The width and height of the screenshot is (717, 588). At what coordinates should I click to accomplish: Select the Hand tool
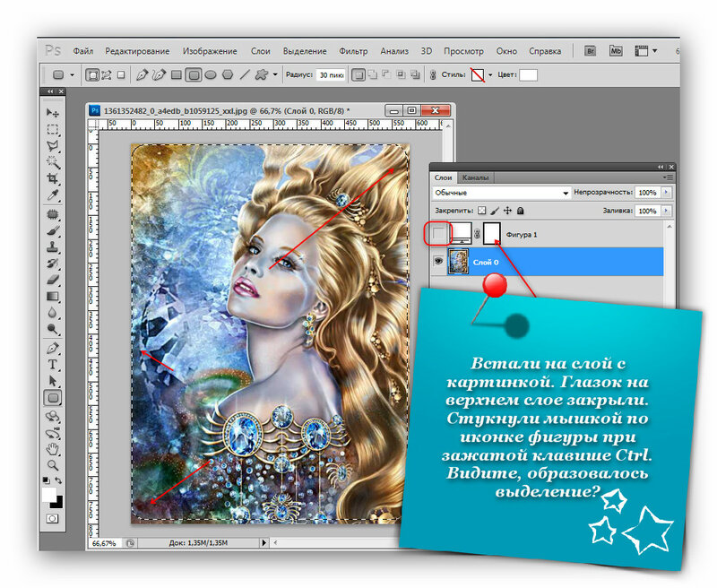[53, 449]
